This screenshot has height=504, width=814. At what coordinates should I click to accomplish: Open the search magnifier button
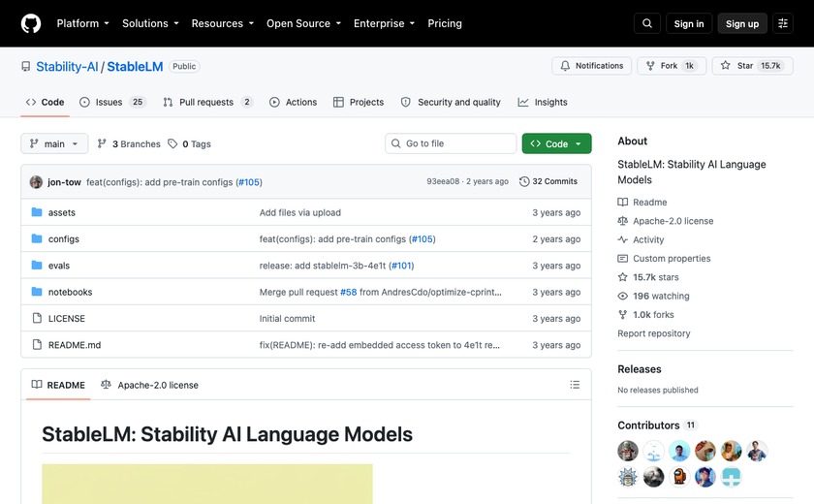(x=647, y=23)
